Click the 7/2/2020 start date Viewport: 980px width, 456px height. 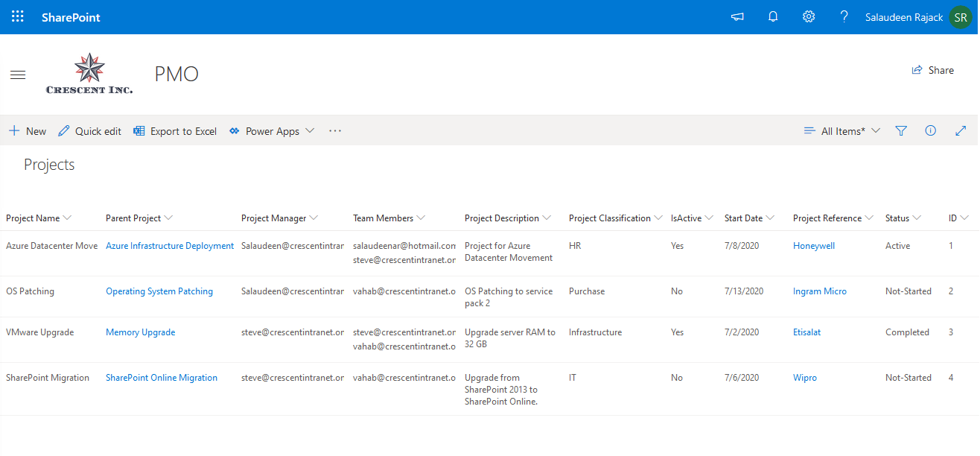tap(742, 332)
